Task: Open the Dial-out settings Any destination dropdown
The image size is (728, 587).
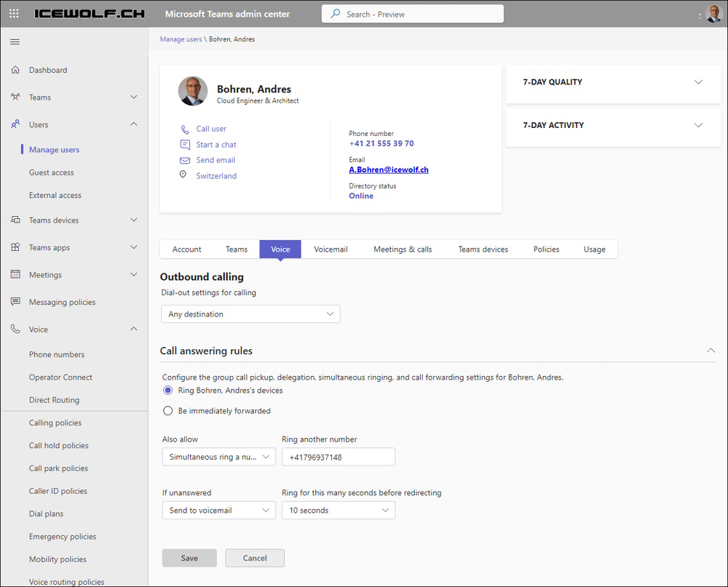Action: click(250, 314)
